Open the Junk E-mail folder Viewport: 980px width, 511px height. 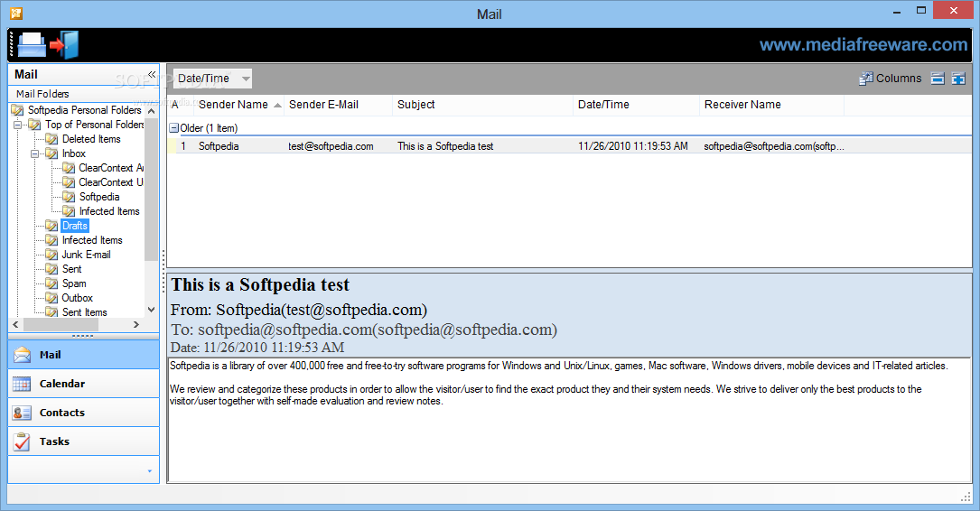tap(86, 255)
